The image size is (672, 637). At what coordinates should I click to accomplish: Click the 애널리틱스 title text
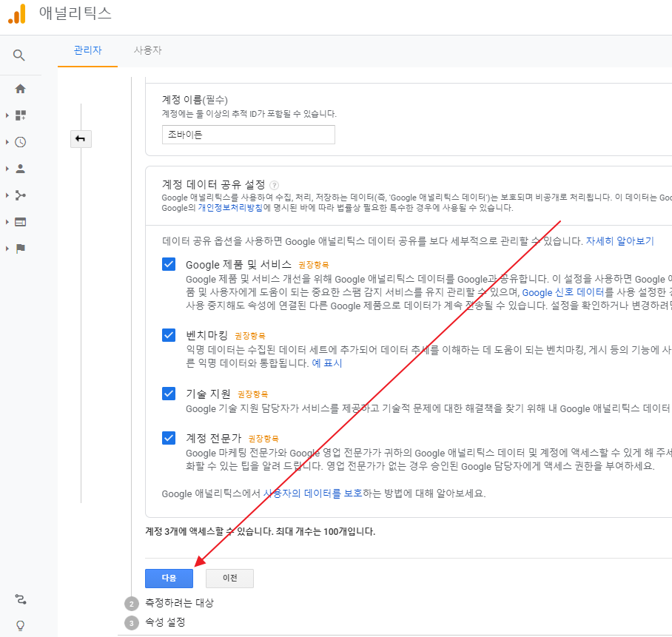(x=75, y=13)
